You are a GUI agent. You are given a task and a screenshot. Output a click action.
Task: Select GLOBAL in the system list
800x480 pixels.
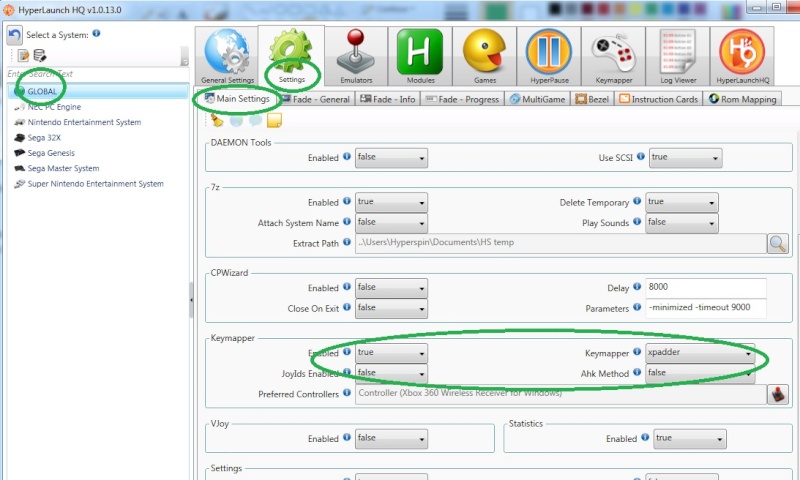coord(98,91)
